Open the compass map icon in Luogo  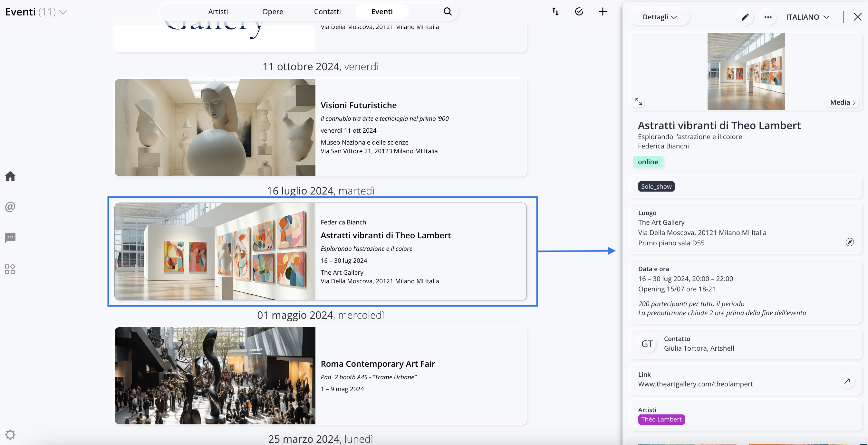(849, 242)
